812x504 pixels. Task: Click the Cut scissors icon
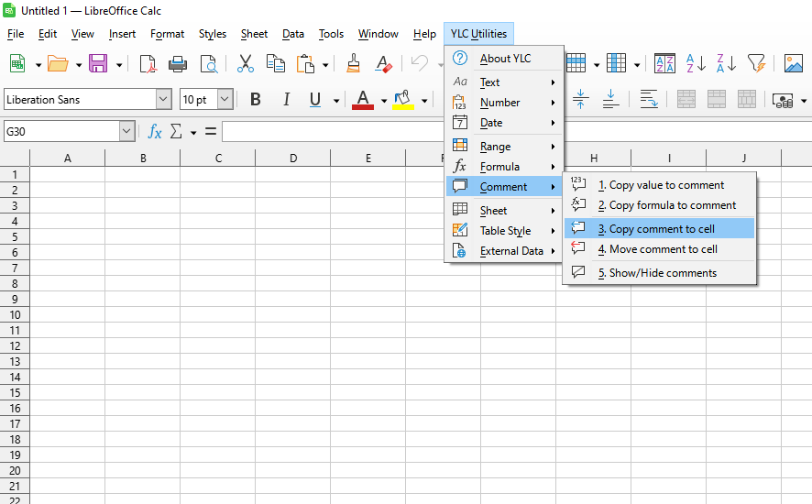coord(245,63)
